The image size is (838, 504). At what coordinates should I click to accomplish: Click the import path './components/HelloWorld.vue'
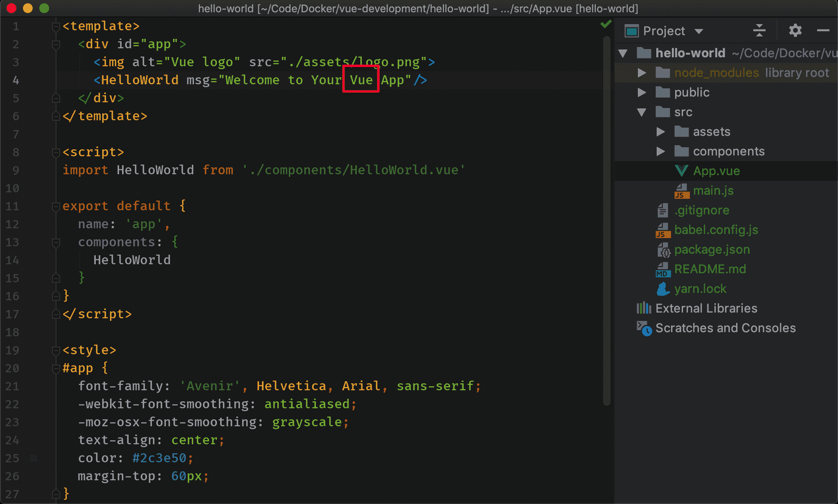click(x=354, y=170)
